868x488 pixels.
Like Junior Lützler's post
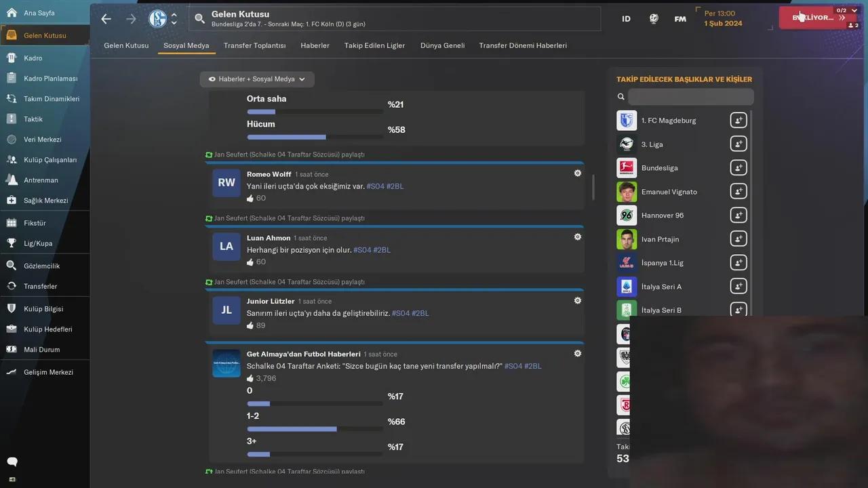(250, 325)
